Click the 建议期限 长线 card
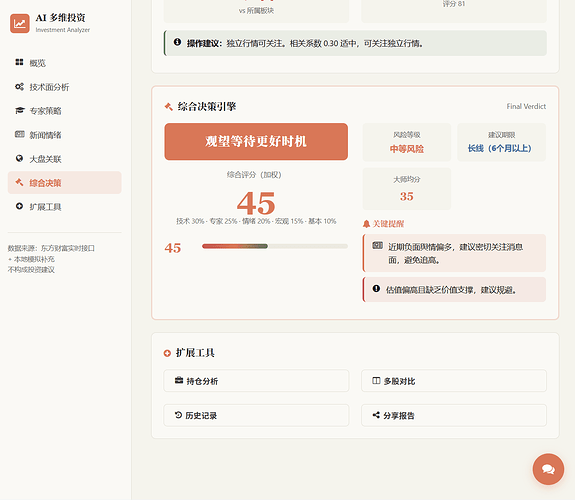The height and width of the screenshot is (500, 575). point(501,142)
